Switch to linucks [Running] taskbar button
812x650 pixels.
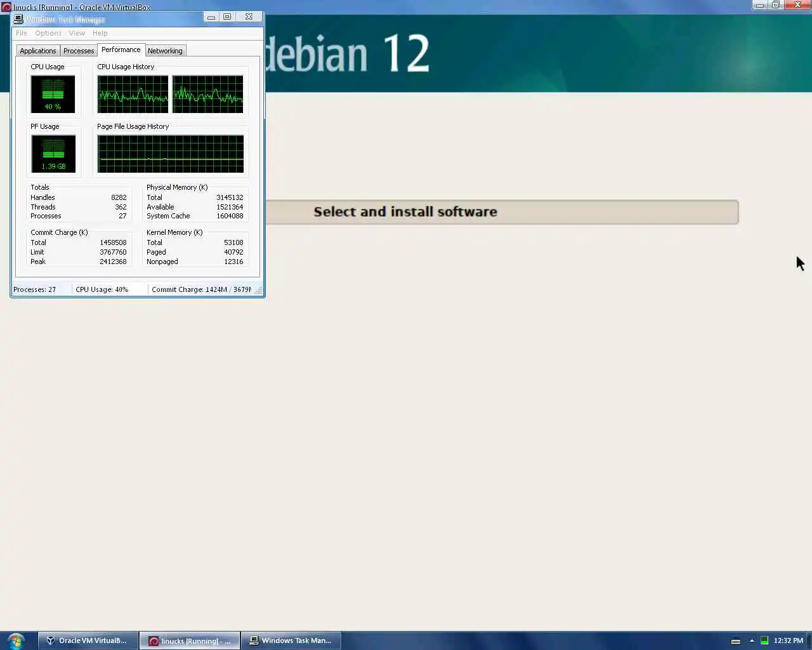pos(190,640)
